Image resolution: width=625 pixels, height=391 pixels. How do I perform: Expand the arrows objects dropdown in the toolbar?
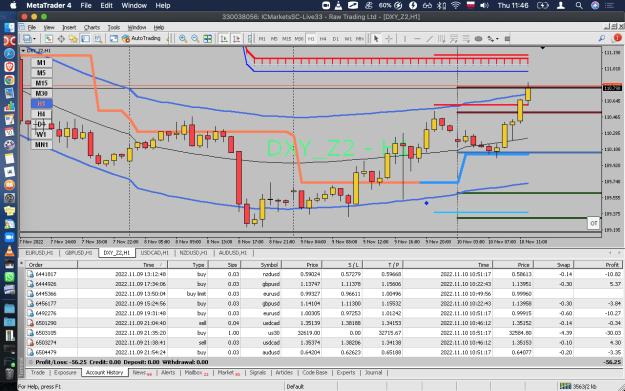[x=497, y=39]
